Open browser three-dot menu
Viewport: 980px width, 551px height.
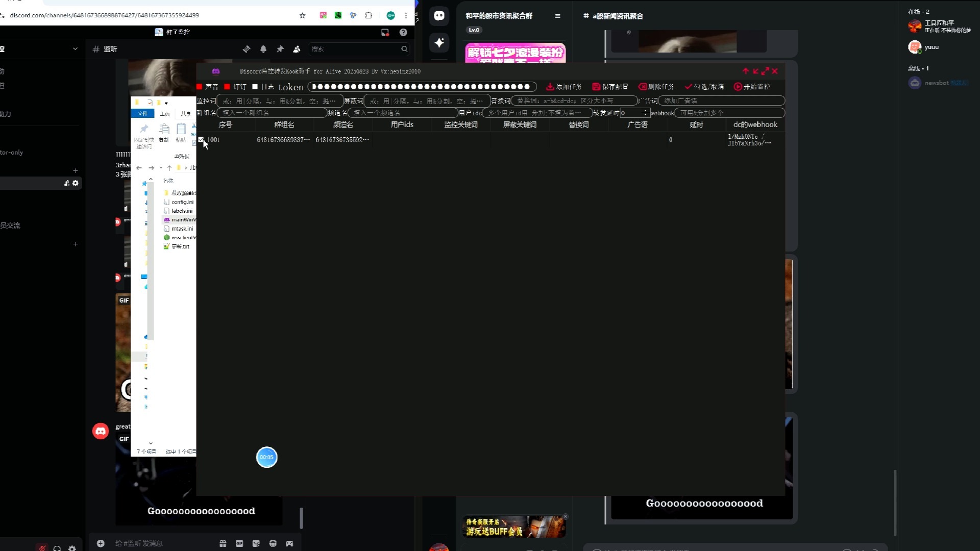[406, 15]
